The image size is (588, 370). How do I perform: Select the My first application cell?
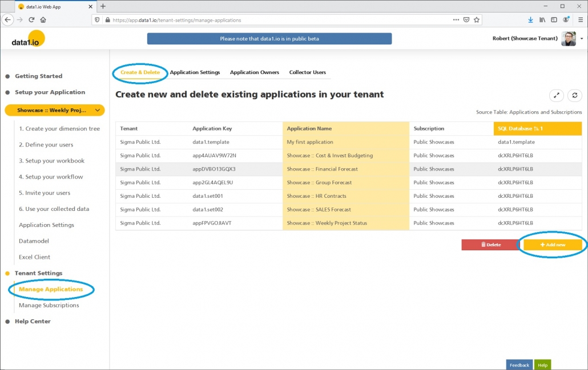(x=346, y=142)
